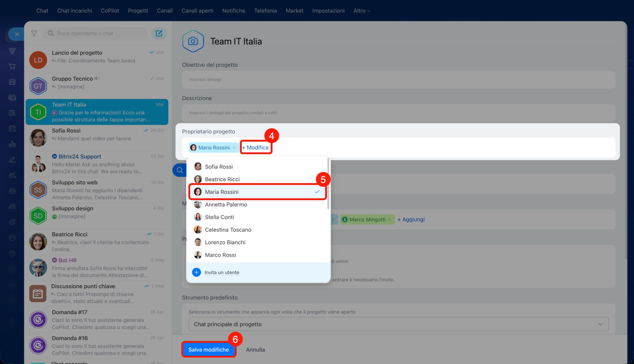Open the Gruppo Tecnico chat

(97, 86)
